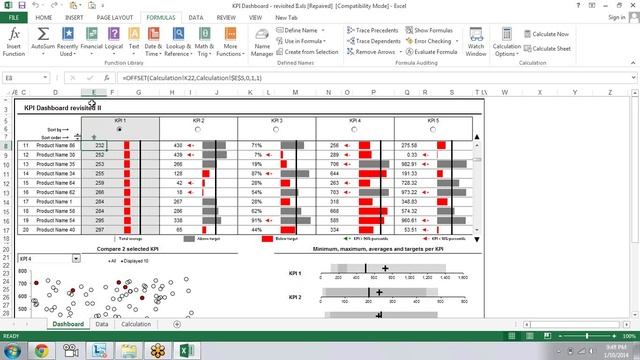The image size is (640, 360).
Task: Expand Use in Formula dropdown
Action: point(324,41)
